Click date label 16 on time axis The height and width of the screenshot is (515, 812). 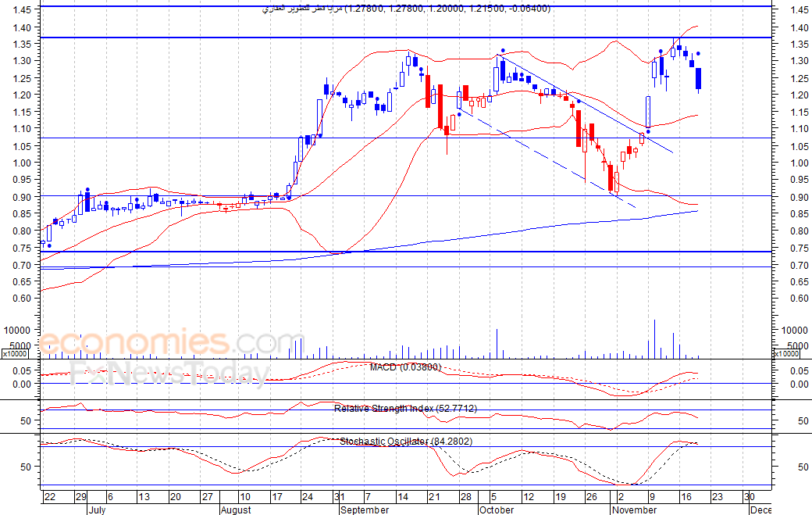point(686,497)
